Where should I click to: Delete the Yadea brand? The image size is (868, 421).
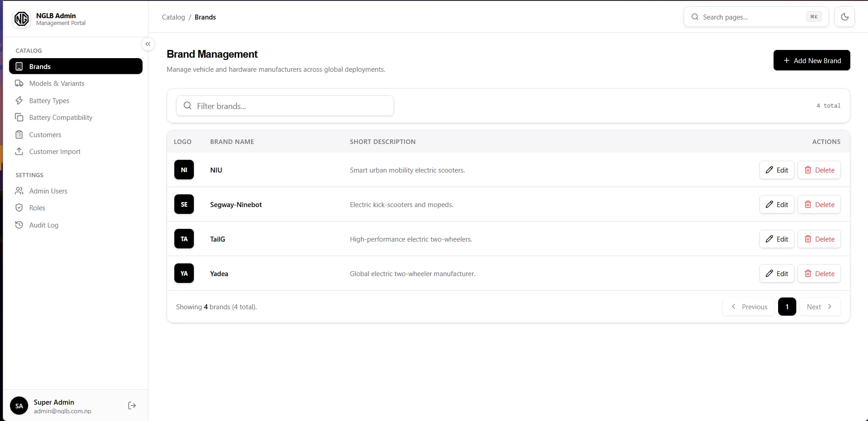tap(819, 274)
